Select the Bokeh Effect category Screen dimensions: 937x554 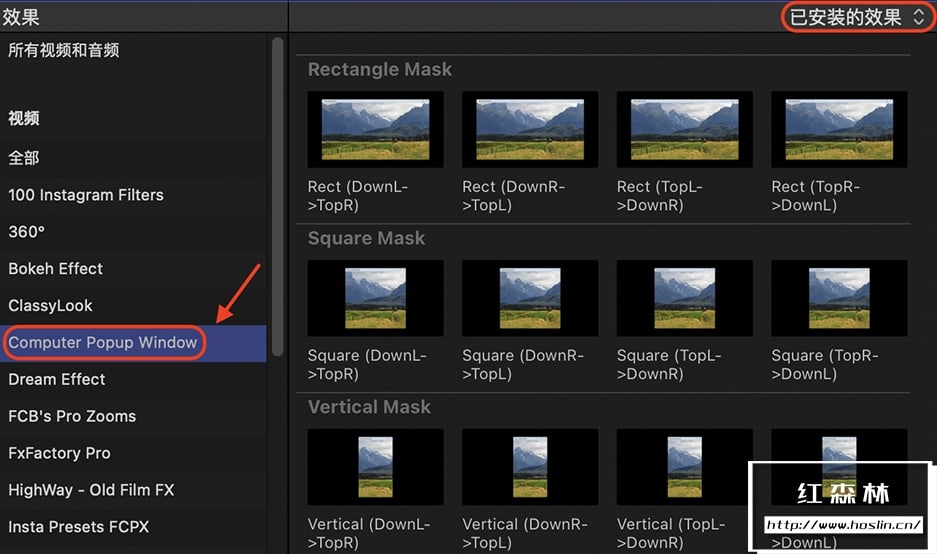(56, 269)
